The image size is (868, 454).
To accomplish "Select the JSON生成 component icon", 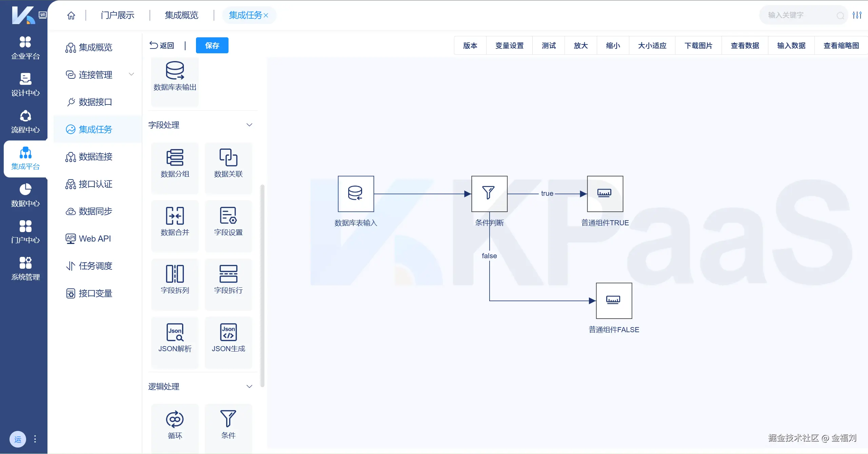I will click(228, 333).
